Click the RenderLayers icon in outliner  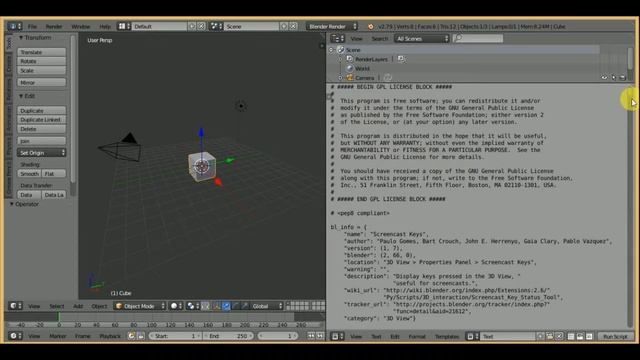pyautogui.click(x=350, y=59)
